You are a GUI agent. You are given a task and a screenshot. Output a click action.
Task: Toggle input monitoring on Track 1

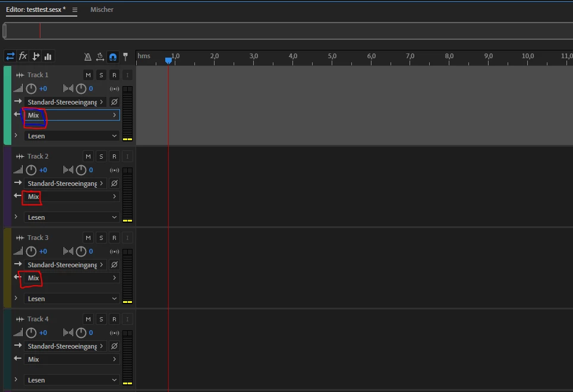[127, 75]
